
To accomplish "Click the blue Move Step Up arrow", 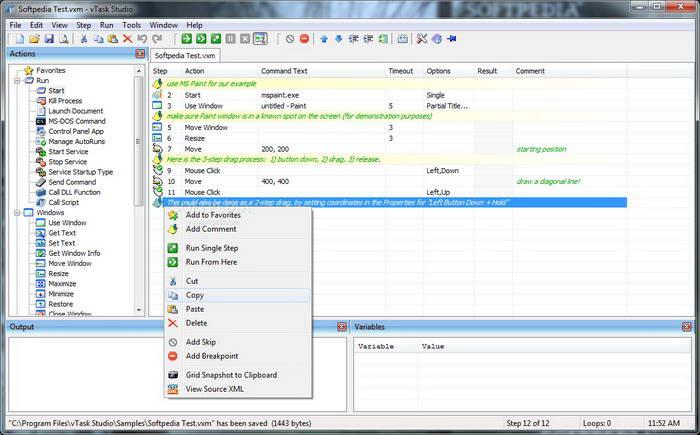I will pyautogui.click(x=324, y=39).
